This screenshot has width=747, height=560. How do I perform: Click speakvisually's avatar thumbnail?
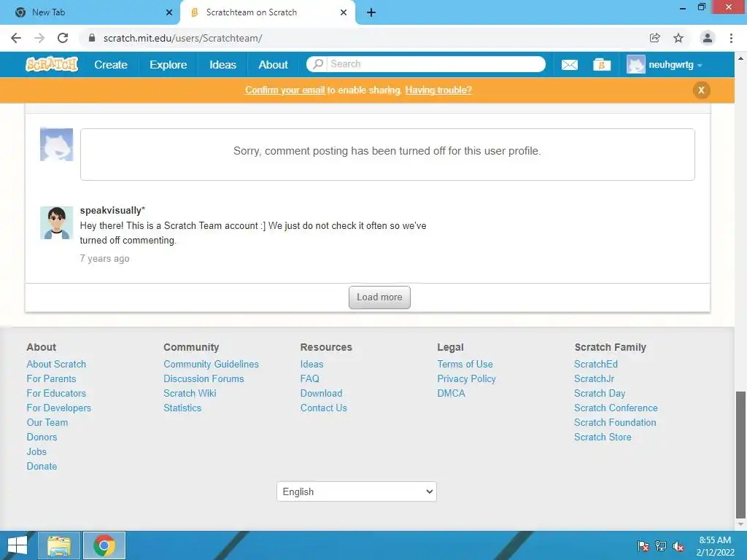[x=56, y=222]
